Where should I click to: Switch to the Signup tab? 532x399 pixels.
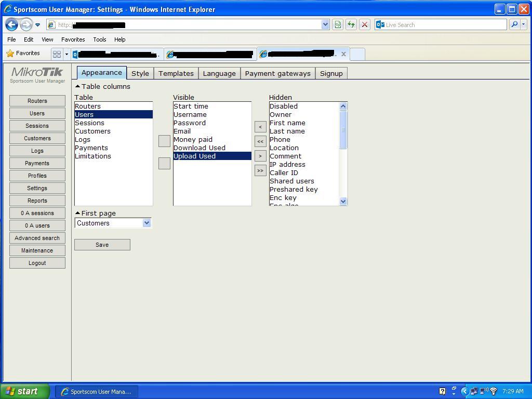pyautogui.click(x=331, y=73)
